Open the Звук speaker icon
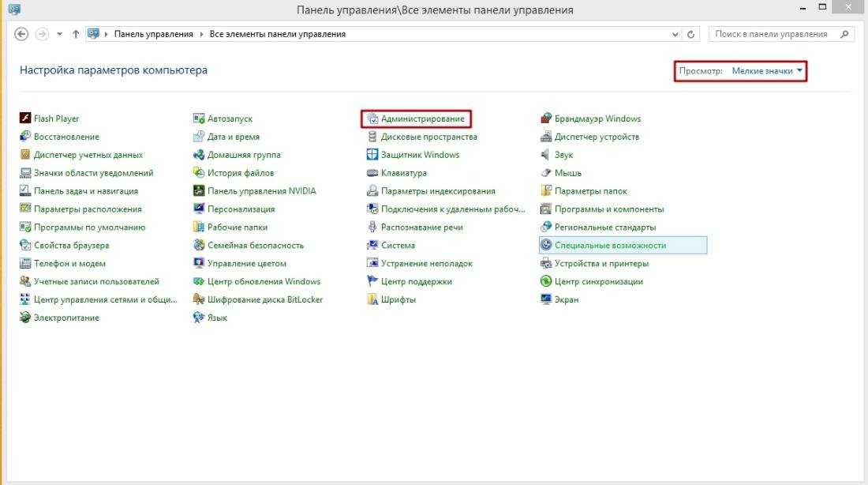This screenshot has width=868, height=485. (546, 155)
